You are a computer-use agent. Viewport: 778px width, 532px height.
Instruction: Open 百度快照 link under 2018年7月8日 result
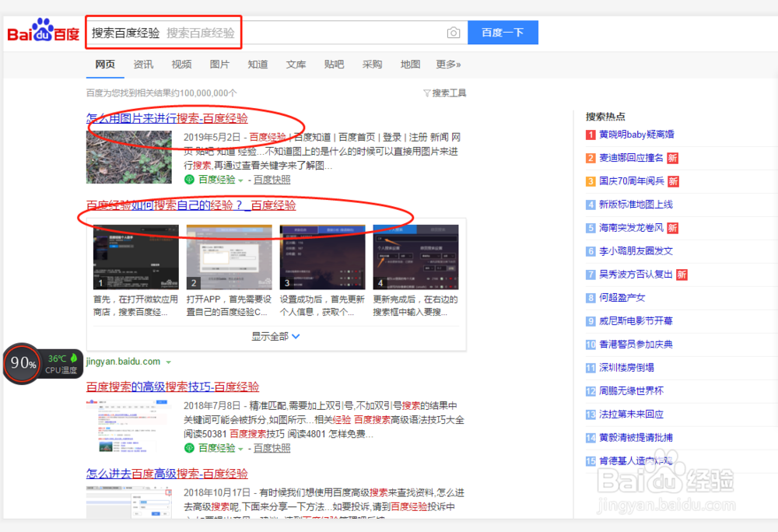[x=272, y=448]
